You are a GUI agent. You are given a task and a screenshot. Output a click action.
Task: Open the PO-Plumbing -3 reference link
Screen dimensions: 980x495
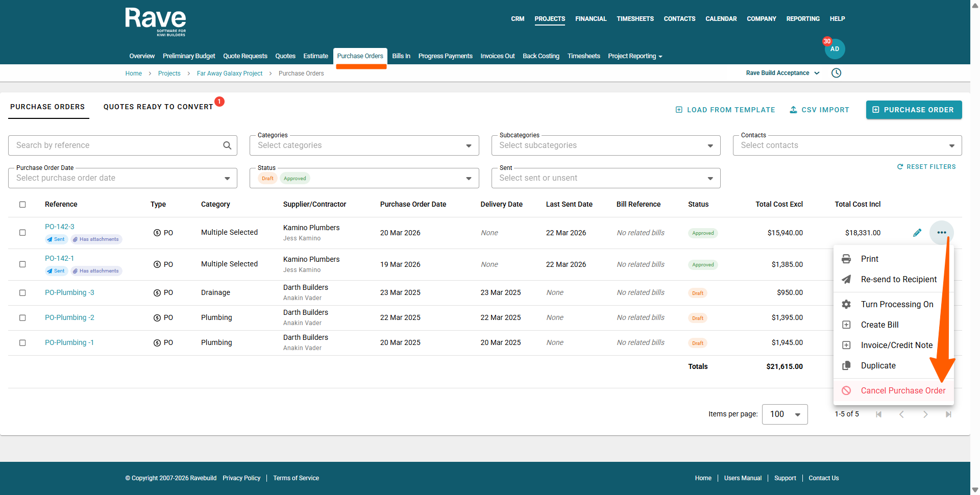69,292
